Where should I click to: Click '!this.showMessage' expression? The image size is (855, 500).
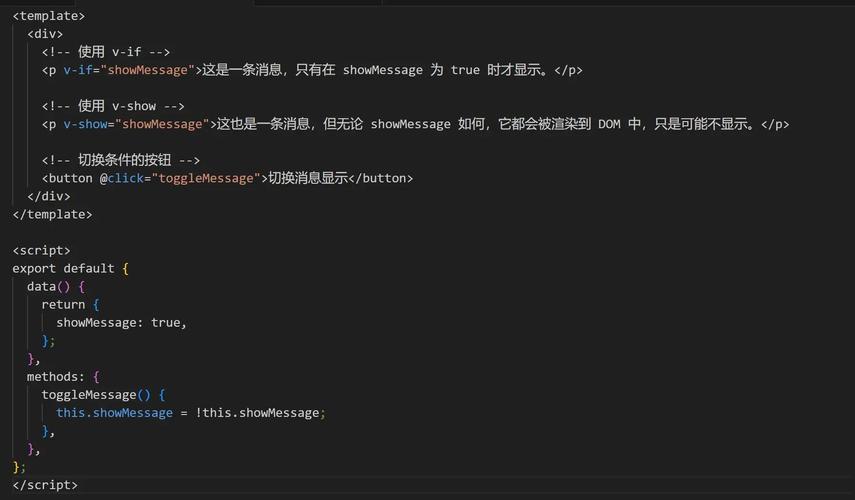tap(257, 413)
